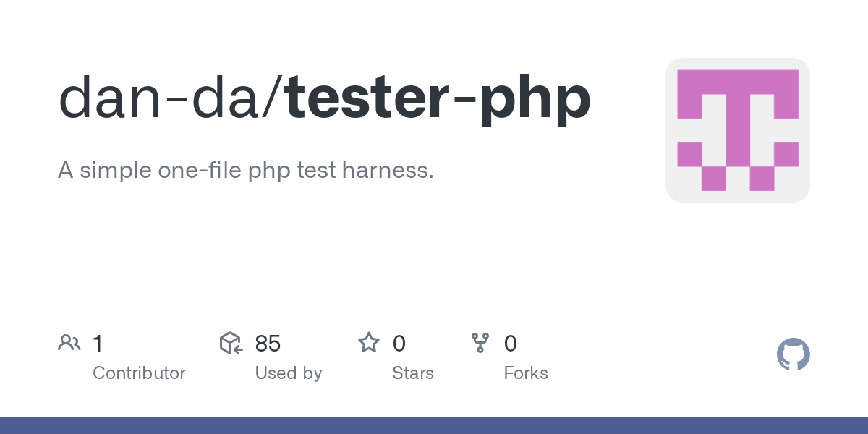The width and height of the screenshot is (868, 434).
Task: Click the owner name dan-da
Action: 161,98
